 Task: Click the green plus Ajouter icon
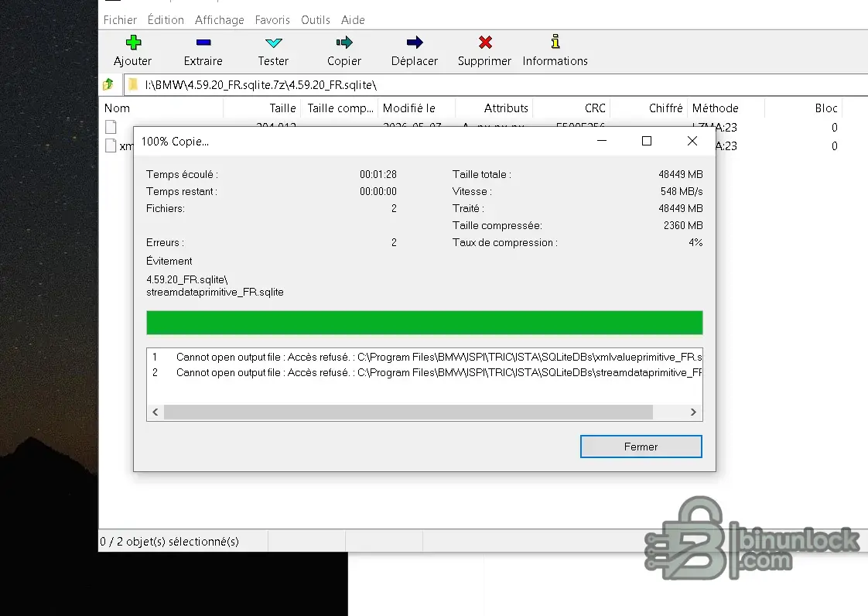tap(133, 43)
